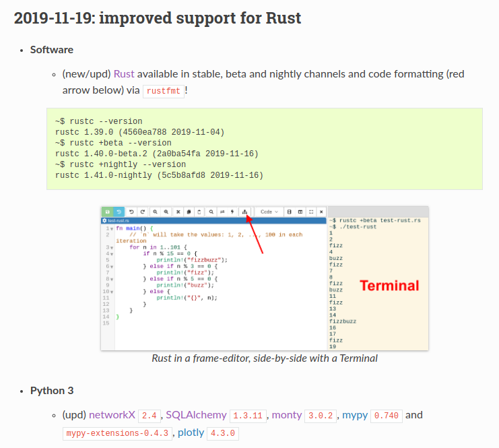
Task: Collapse the fold arrow on line 8
Action: (x=112, y=280)
